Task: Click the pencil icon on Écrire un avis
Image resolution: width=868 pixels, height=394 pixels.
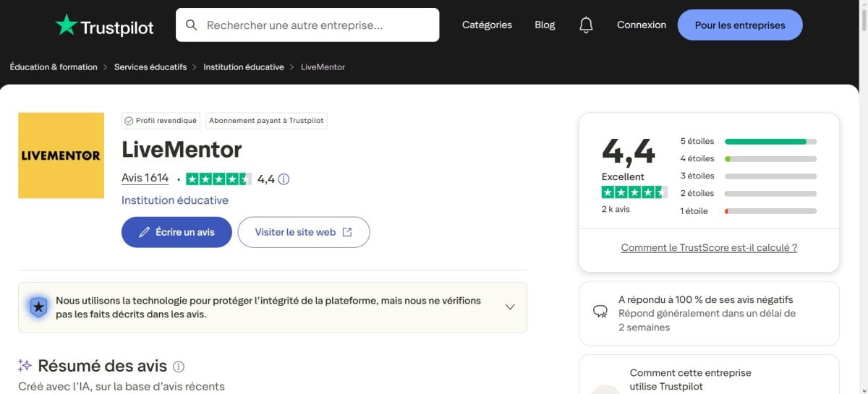Action: 144,232
